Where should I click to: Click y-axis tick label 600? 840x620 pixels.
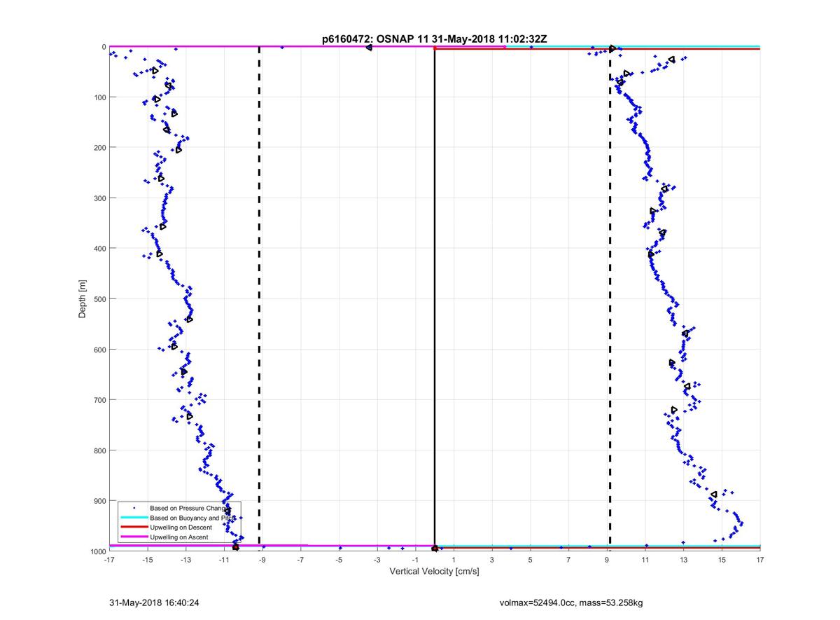click(99, 349)
